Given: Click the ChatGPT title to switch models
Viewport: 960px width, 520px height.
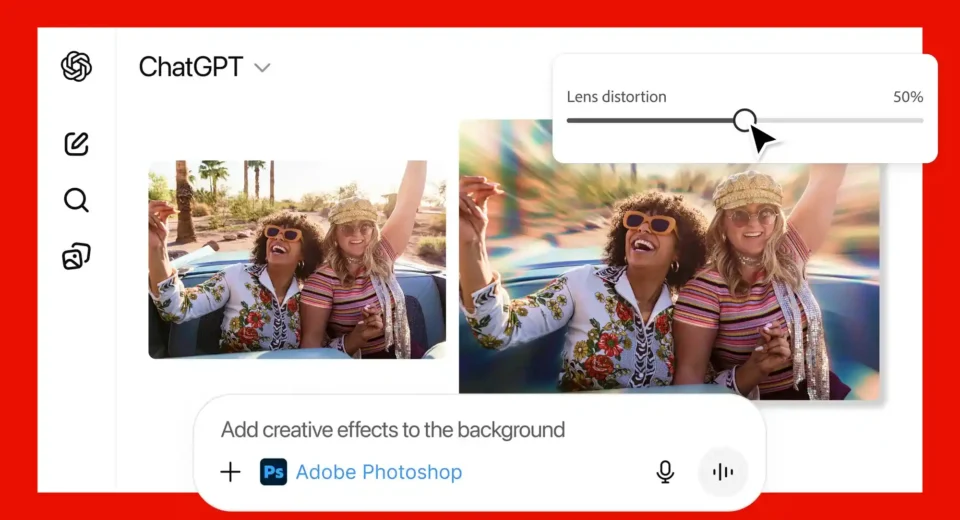Looking at the screenshot, I should click(190, 67).
